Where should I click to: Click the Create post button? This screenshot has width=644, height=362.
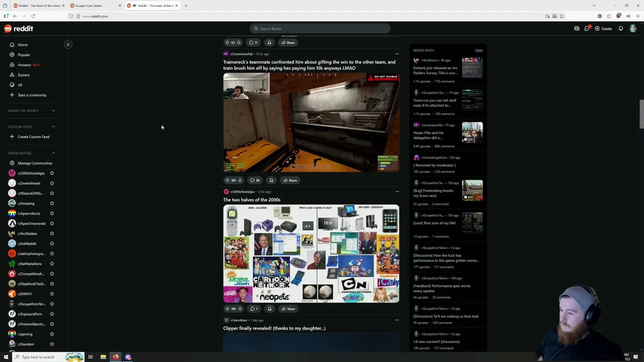[603, 29]
